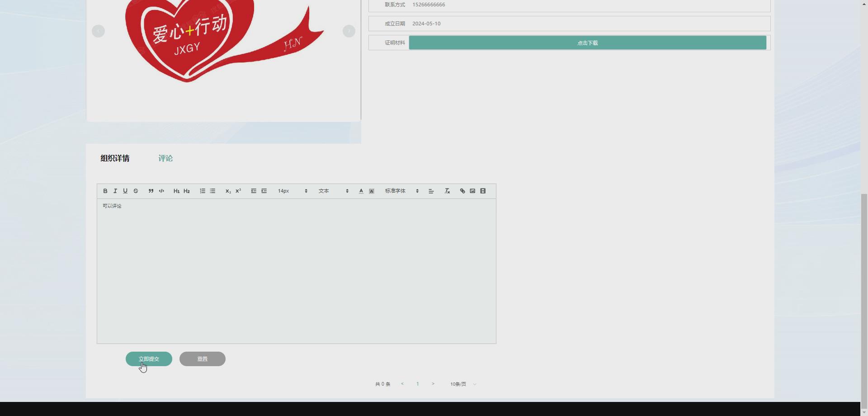Select comments page 1
Viewport: 868px width, 416px height.
(418, 384)
